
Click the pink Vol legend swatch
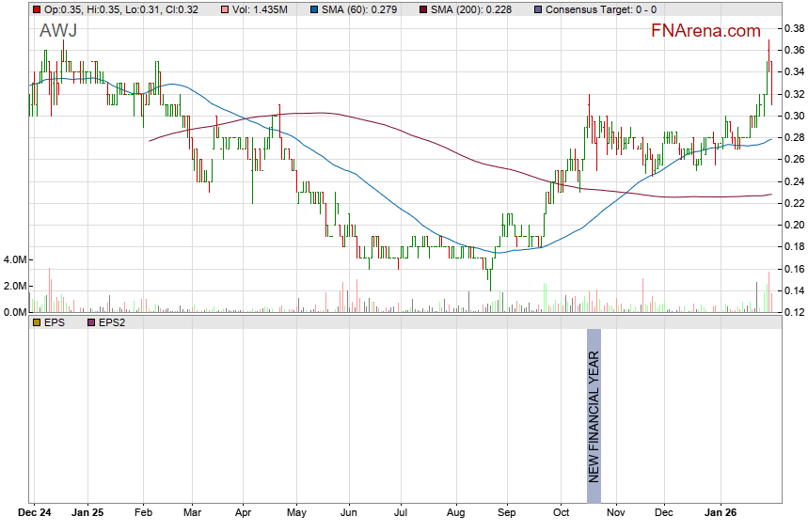pos(224,9)
